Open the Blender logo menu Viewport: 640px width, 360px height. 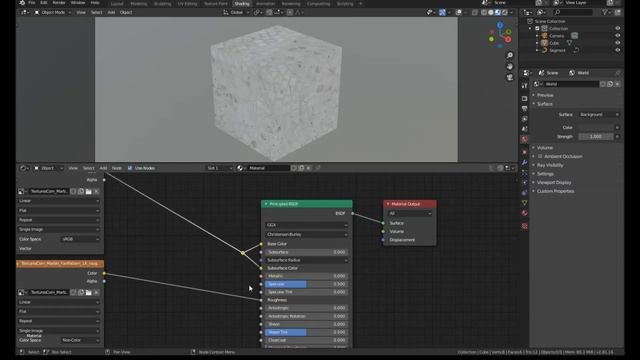[22, 2]
